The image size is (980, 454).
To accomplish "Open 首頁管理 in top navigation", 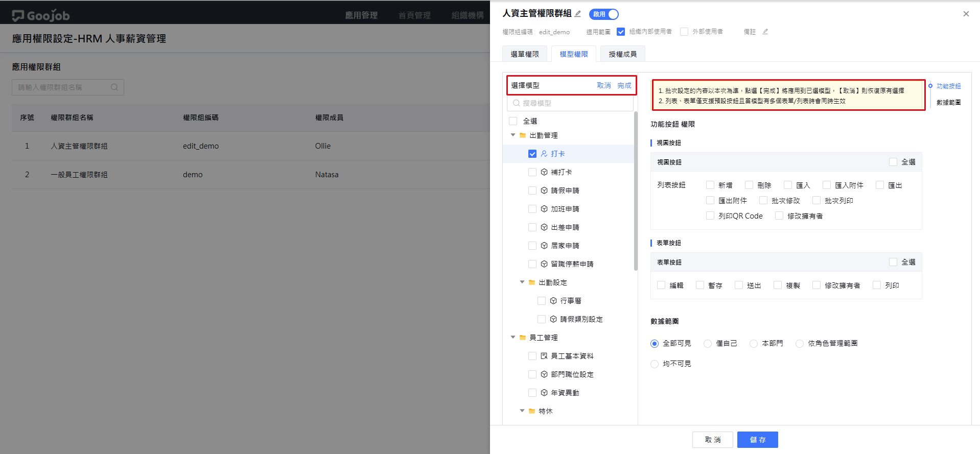I will click(x=414, y=15).
